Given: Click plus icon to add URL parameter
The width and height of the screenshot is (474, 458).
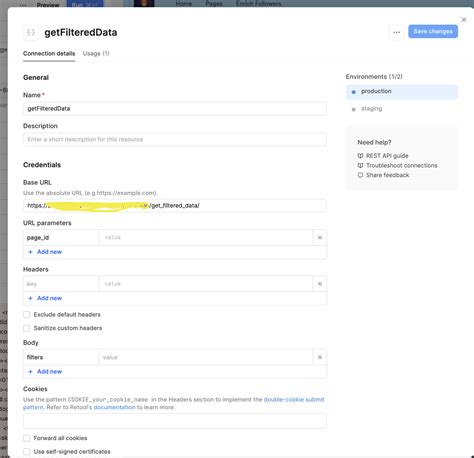Looking at the screenshot, I should [30, 252].
